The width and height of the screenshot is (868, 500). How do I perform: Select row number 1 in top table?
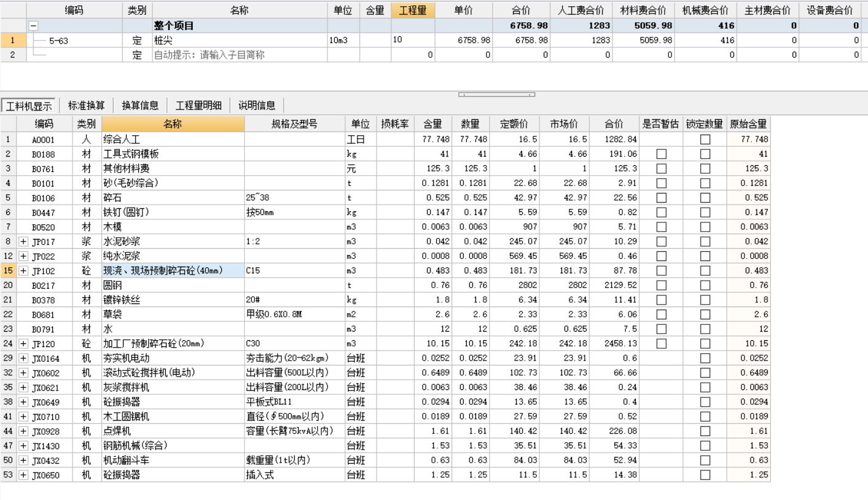(x=13, y=40)
